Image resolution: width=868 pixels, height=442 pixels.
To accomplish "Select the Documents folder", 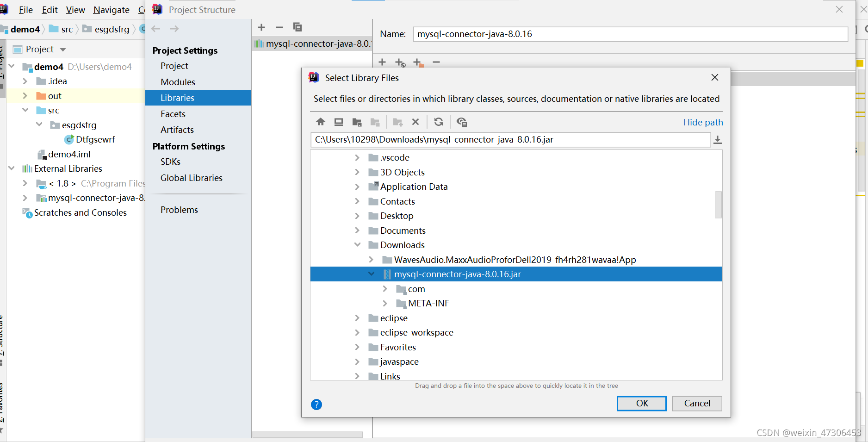I will pos(403,230).
